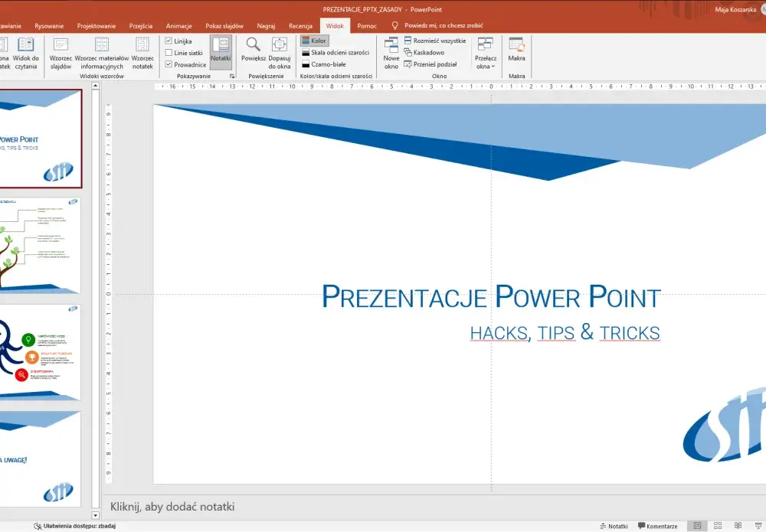Screen dimensions: 766x532
Task: Click user name Maja Koszarska
Action: point(735,9)
